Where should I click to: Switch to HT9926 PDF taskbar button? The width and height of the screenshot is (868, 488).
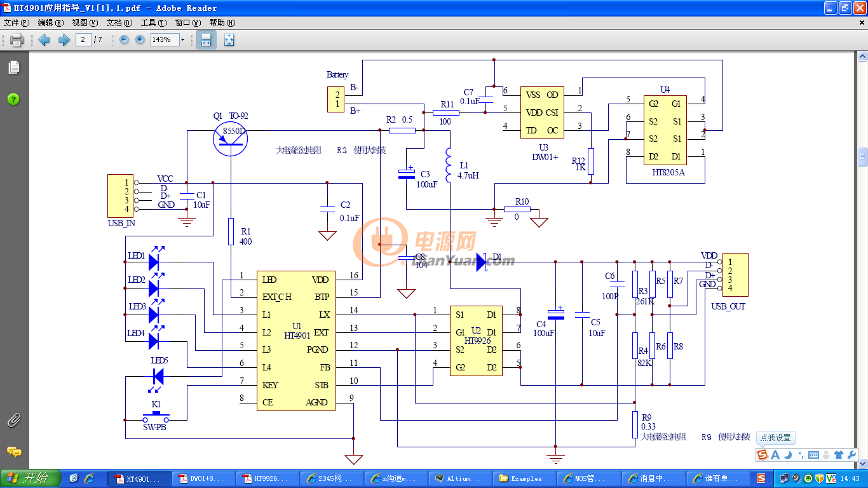(268, 478)
